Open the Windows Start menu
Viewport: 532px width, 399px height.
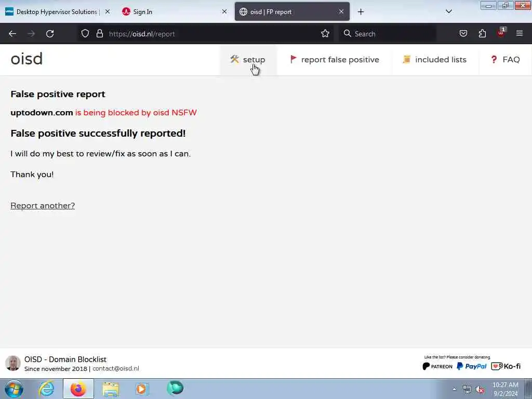coord(14,389)
